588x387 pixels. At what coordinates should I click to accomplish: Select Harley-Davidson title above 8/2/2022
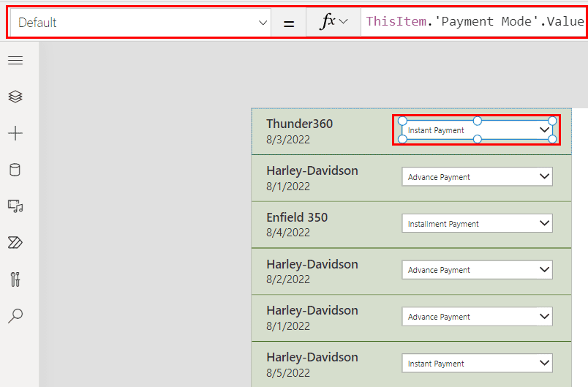[312, 264]
